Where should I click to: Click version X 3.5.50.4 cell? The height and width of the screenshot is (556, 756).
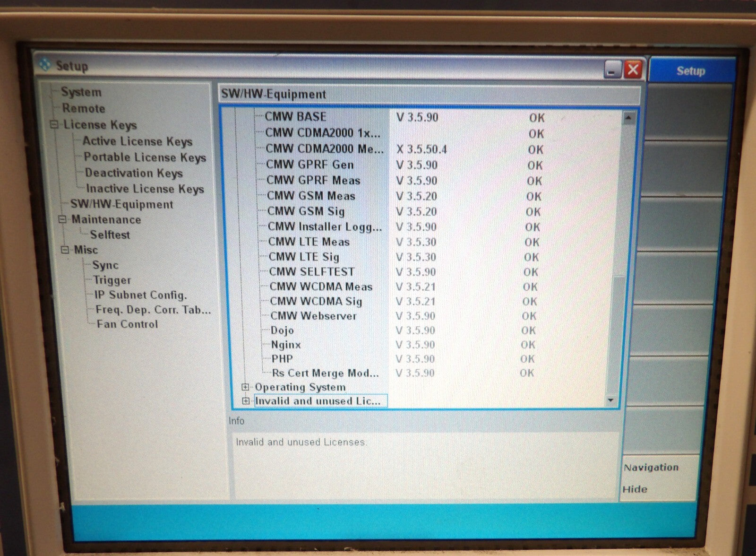421,149
